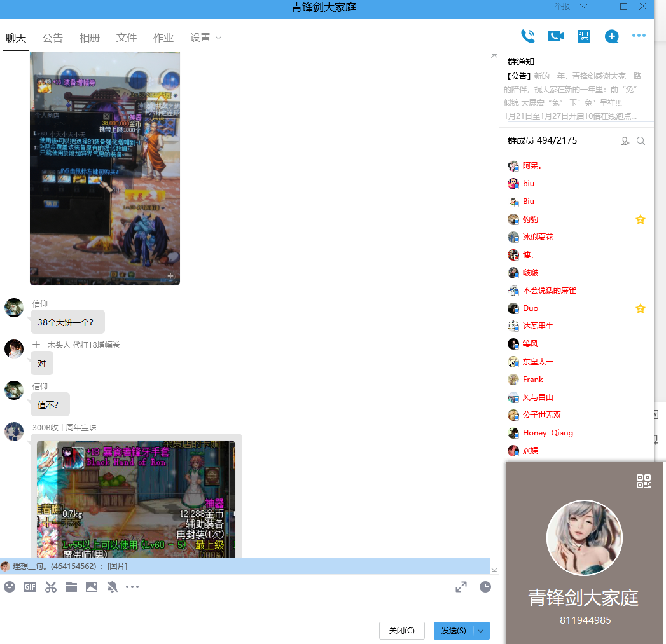The height and width of the screenshot is (644, 666).
Task: Select member 风与自由
Action: click(x=538, y=398)
